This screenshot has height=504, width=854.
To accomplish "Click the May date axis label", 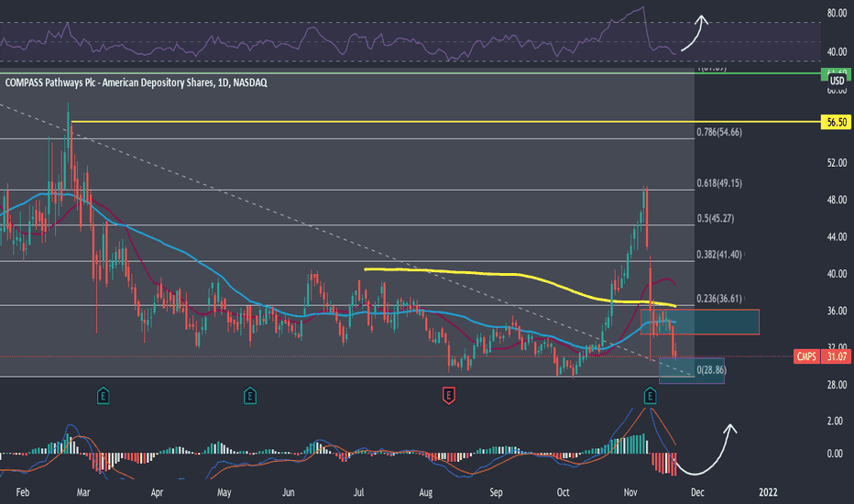I will coord(224,493).
